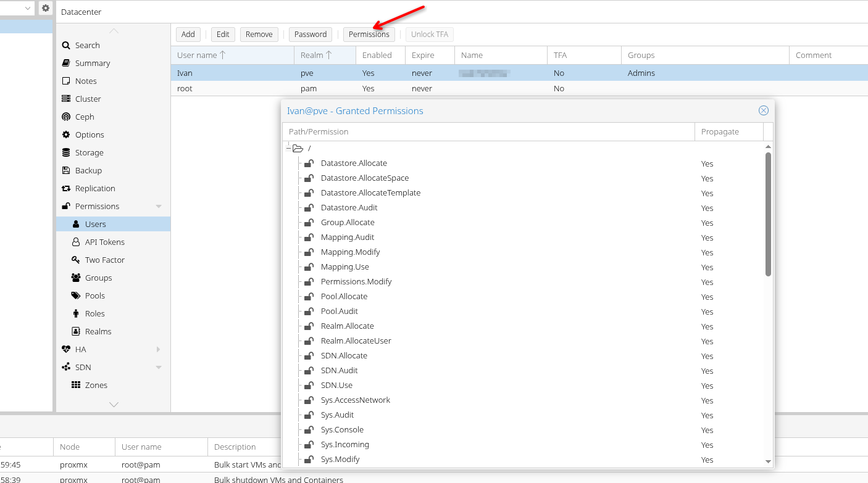Select the Permissions.Modify permission row
The image size is (868, 483).
pos(523,282)
